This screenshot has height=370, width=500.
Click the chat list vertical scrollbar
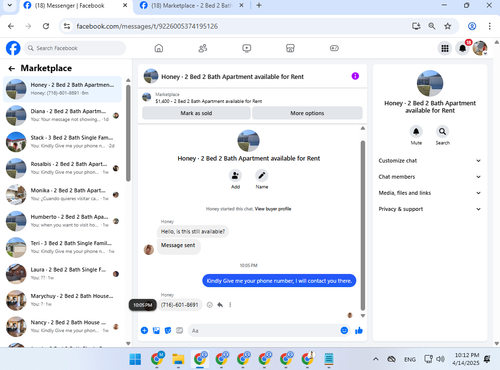point(128,133)
